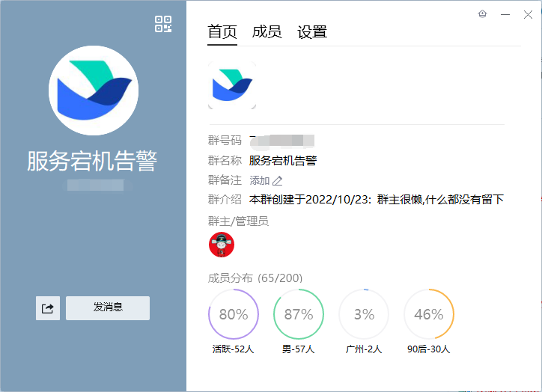Open the group QR code icon
Image resolution: width=542 pixels, height=392 pixels.
tap(163, 24)
